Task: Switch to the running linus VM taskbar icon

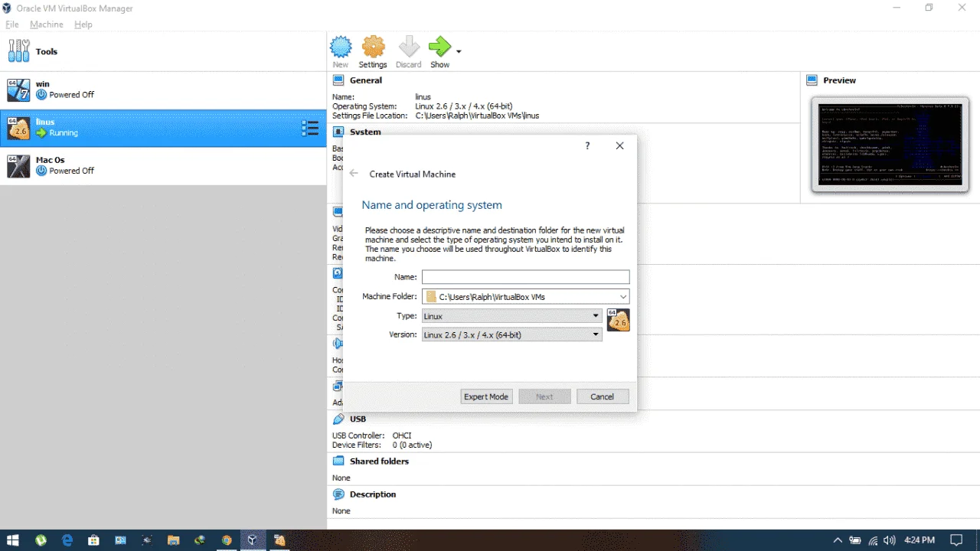Action: (279, 540)
